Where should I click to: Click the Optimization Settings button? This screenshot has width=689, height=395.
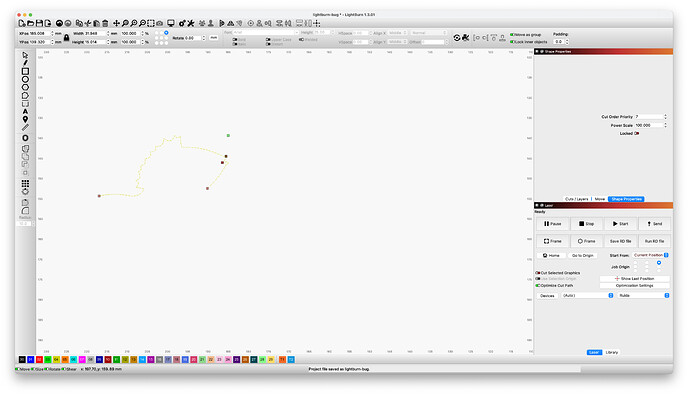click(x=635, y=286)
